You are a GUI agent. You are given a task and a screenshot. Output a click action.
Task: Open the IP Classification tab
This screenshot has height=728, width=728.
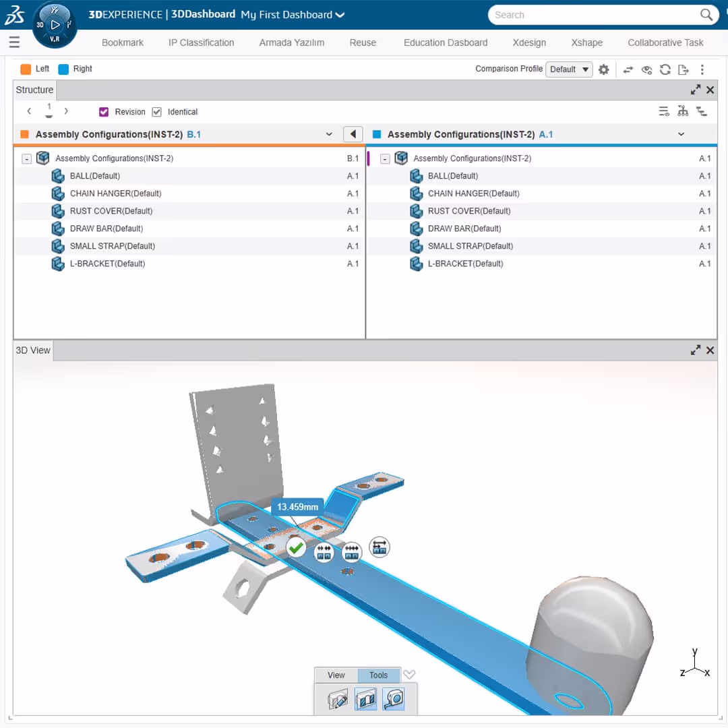tap(201, 42)
